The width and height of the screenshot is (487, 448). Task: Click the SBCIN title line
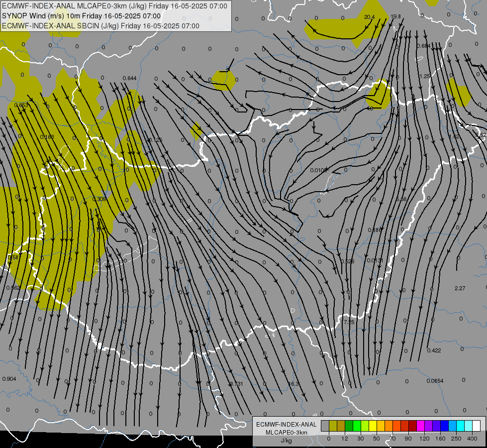coord(100,26)
